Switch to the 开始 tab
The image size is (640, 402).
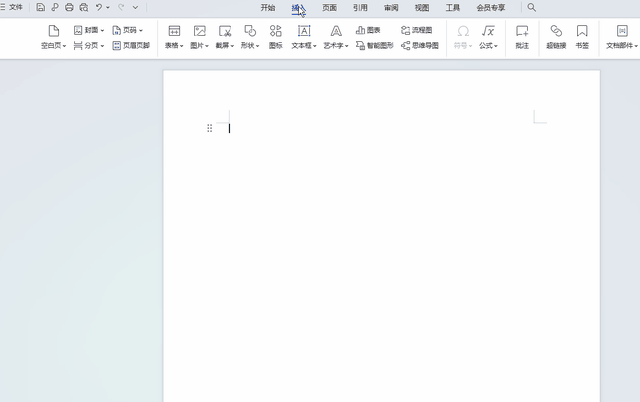coord(267,7)
